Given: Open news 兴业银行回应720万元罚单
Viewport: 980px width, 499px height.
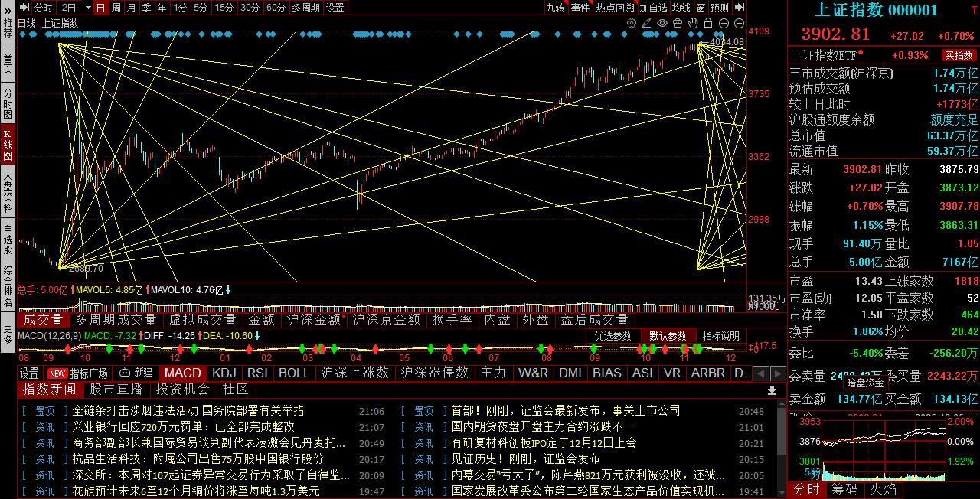Looking at the screenshot, I should pyautogui.click(x=183, y=426).
